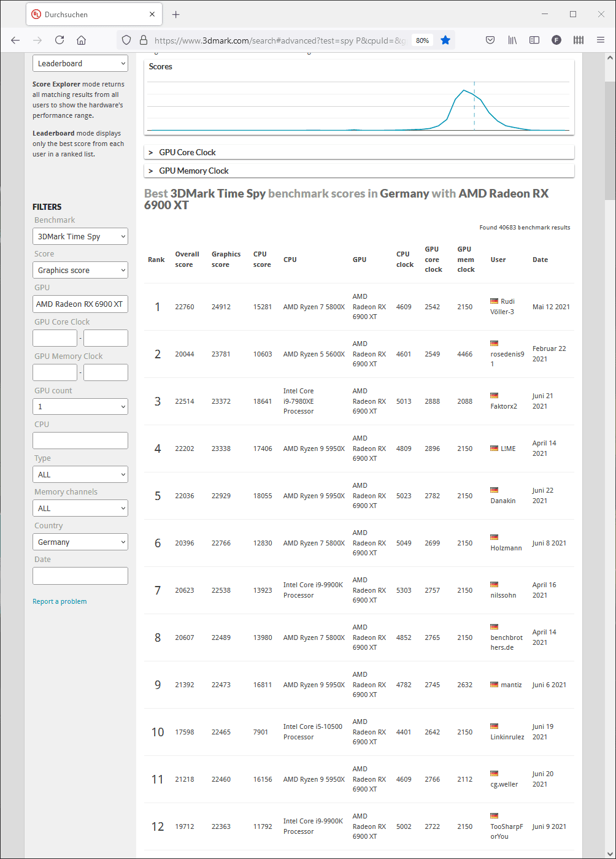
Task: Click the GPU core clock column header
Action: (x=433, y=260)
